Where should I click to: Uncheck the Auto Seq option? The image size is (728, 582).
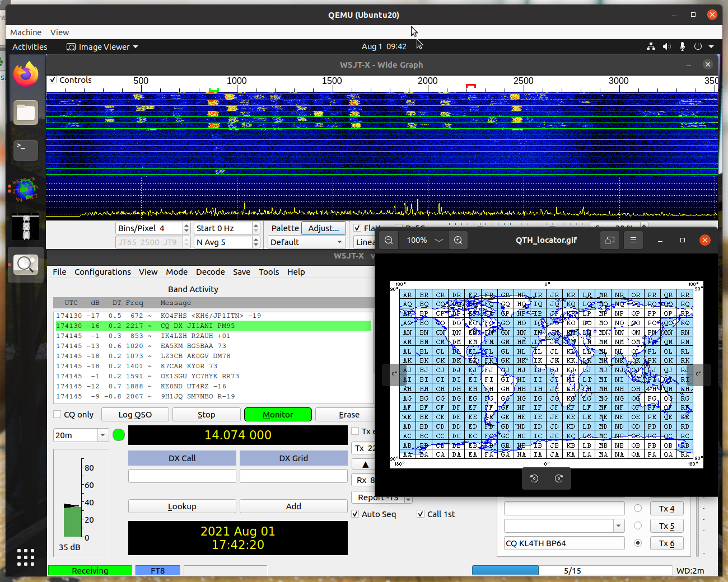pyautogui.click(x=355, y=514)
